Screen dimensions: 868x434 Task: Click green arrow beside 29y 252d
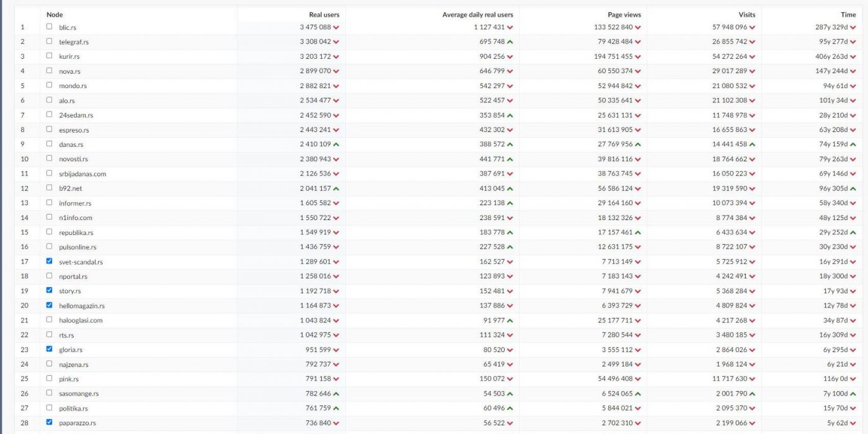852,232
